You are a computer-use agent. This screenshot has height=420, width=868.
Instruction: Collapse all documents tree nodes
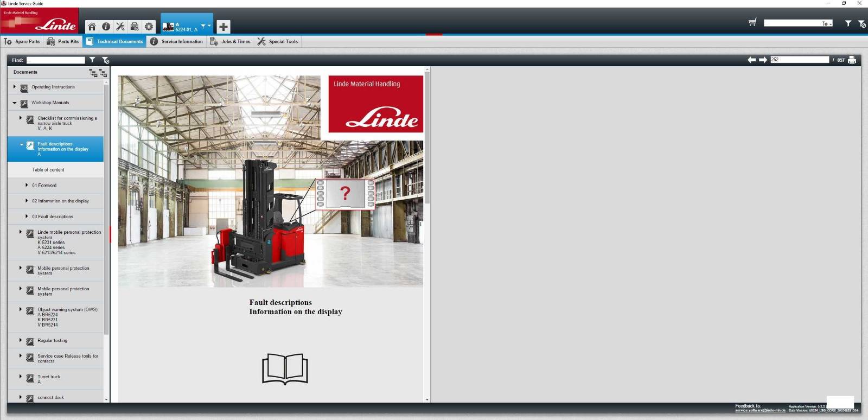coord(93,73)
